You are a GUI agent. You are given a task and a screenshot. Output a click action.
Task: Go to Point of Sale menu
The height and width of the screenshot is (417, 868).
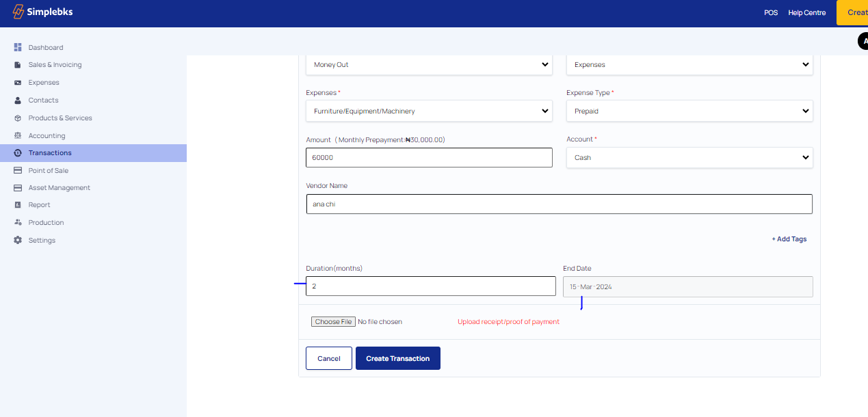tap(48, 171)
